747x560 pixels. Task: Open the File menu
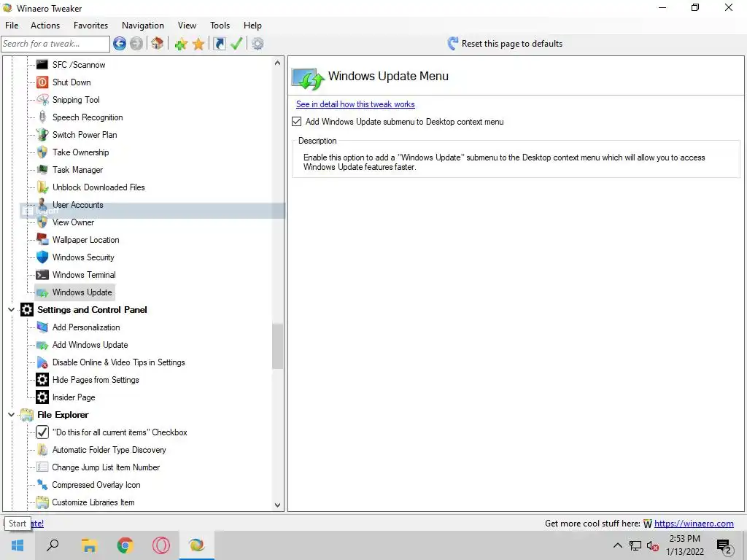point(12,26)
